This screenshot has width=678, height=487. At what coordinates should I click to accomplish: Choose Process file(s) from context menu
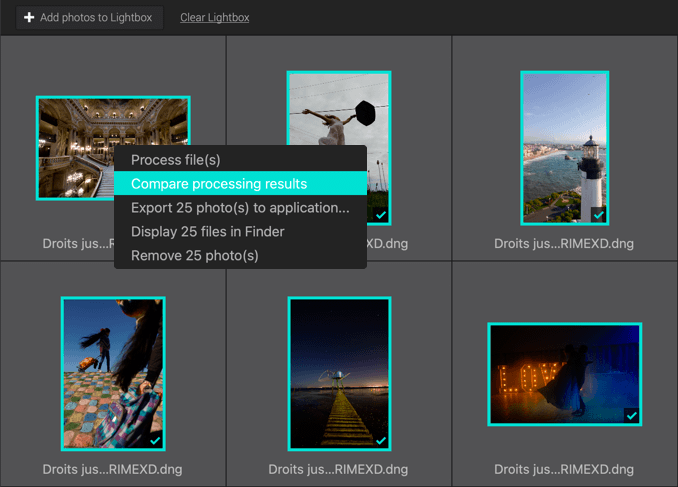click(x=240, y=160)
